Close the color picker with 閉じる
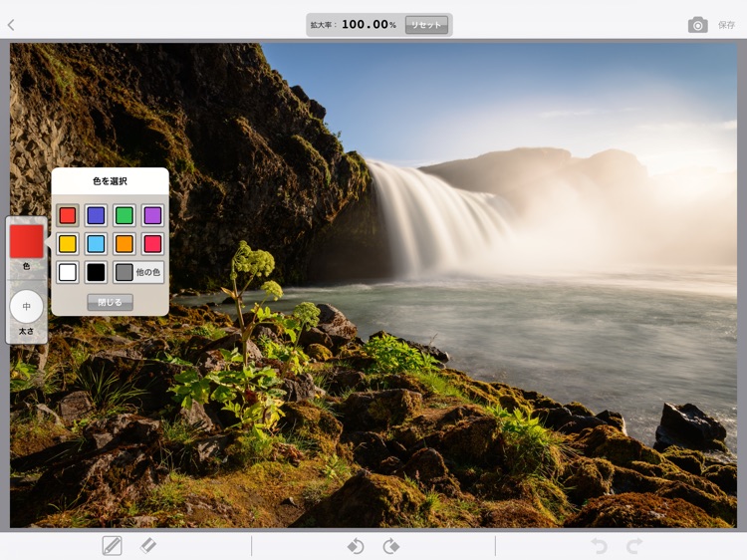Viewport: 747px width, 560px height. tap(110, 302)
